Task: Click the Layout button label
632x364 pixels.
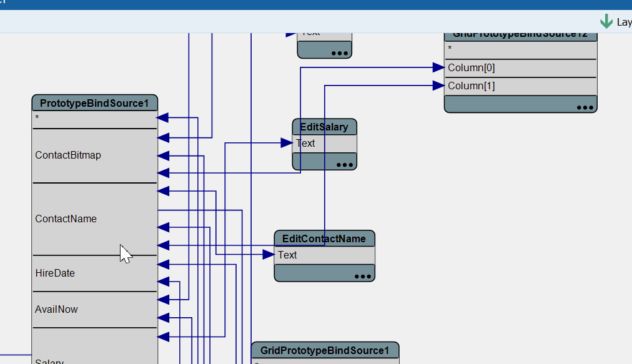Action: [x=624, y=22]
